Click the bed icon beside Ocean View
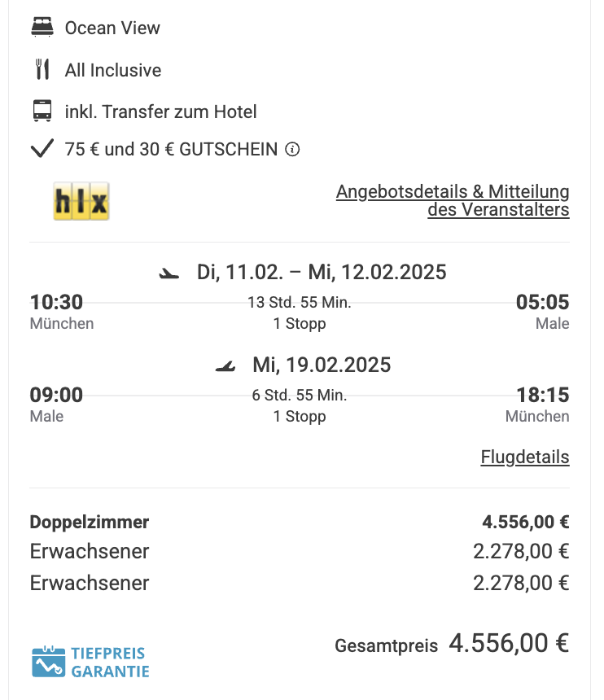The width and height of the screenshot is (604, 700). pos(42,27)
